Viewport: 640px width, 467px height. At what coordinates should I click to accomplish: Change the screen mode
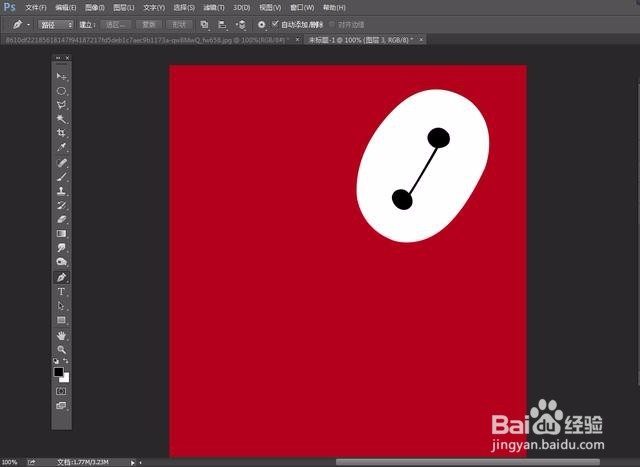pos(61,406)
